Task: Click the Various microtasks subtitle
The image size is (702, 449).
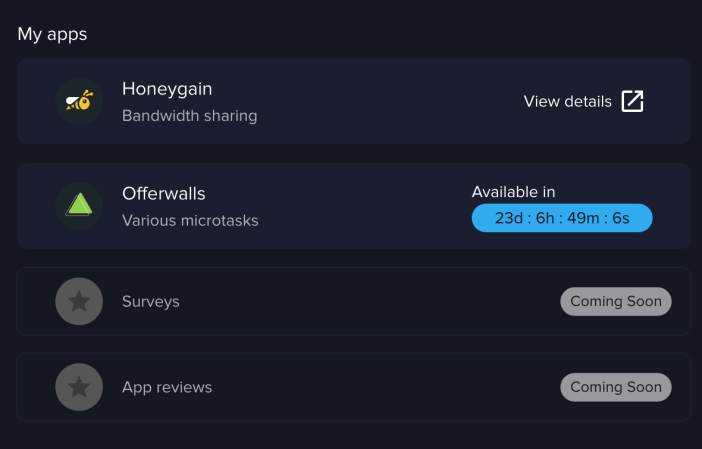Action: [x=190, y=220]
